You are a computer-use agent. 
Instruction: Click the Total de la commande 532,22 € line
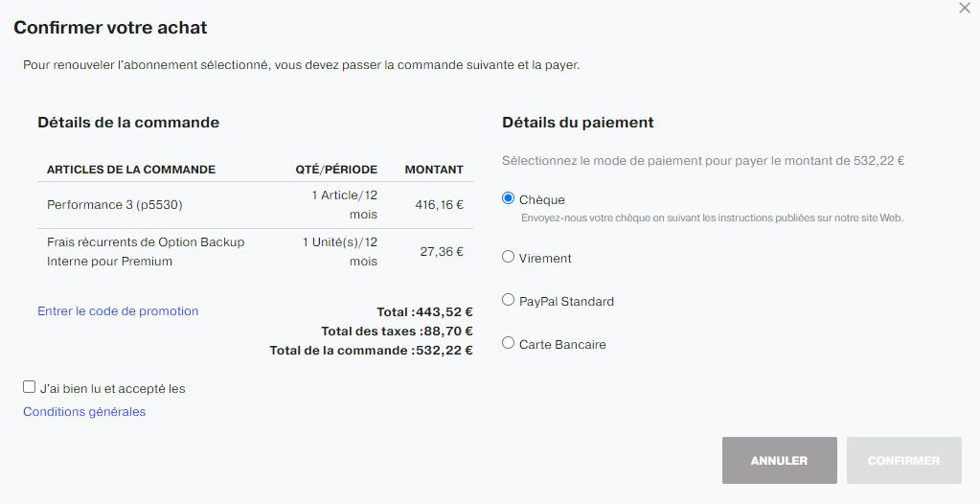click(372, 350)
